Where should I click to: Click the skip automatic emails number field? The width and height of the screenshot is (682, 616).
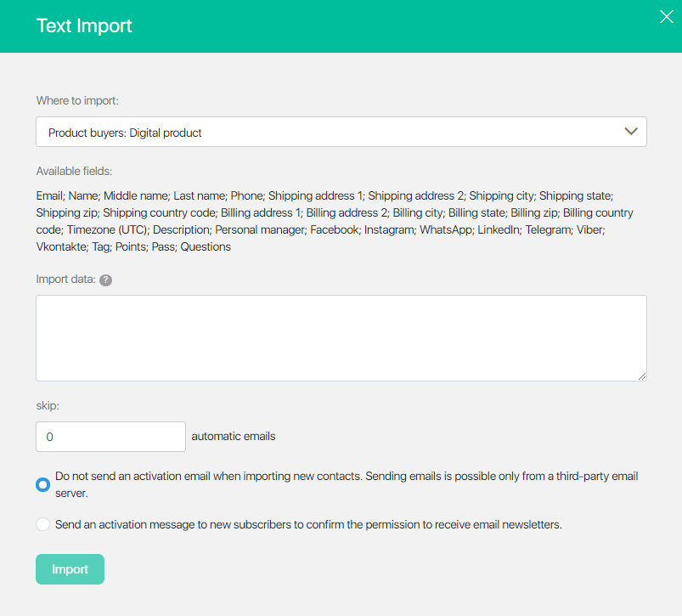[111, 437]
